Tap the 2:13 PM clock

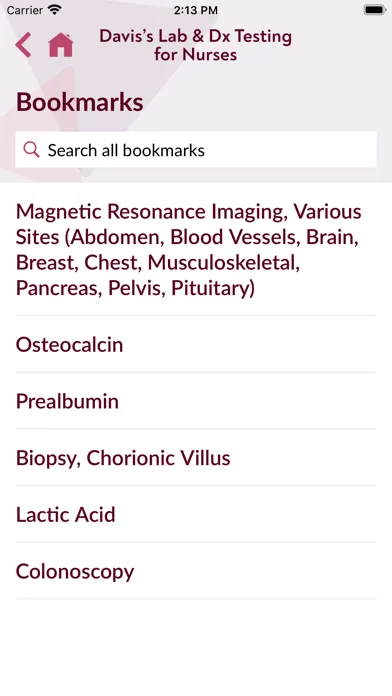pyautogui.click(x=196, y=9)
